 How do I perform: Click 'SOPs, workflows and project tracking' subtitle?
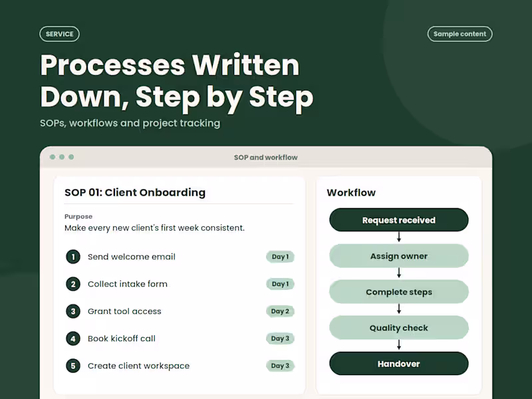130,123
